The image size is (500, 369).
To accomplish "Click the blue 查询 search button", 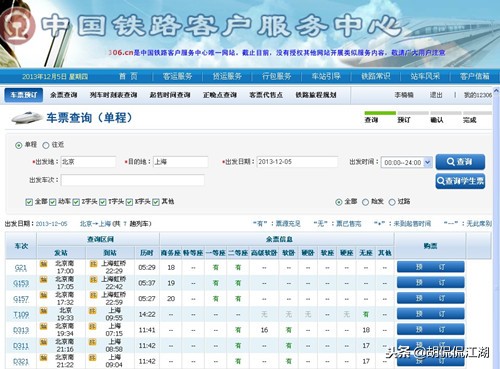I will (x=460, y=162).
